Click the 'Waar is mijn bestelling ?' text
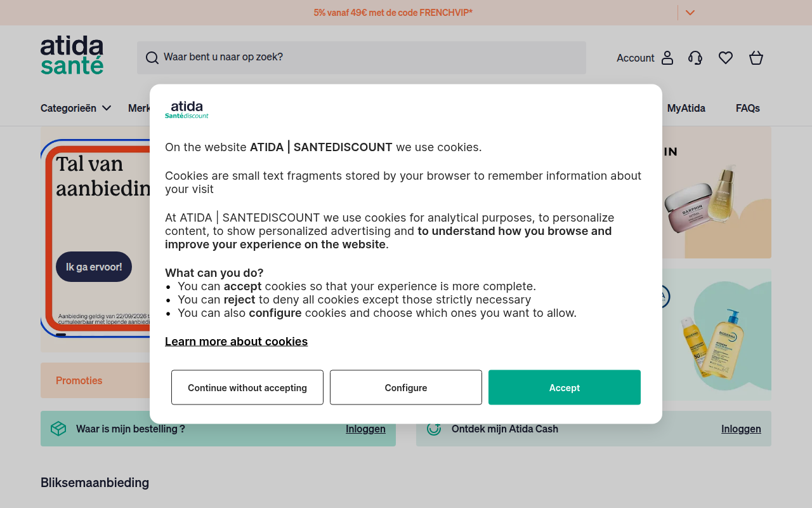 pyautogui.click(x=131, y=429)
